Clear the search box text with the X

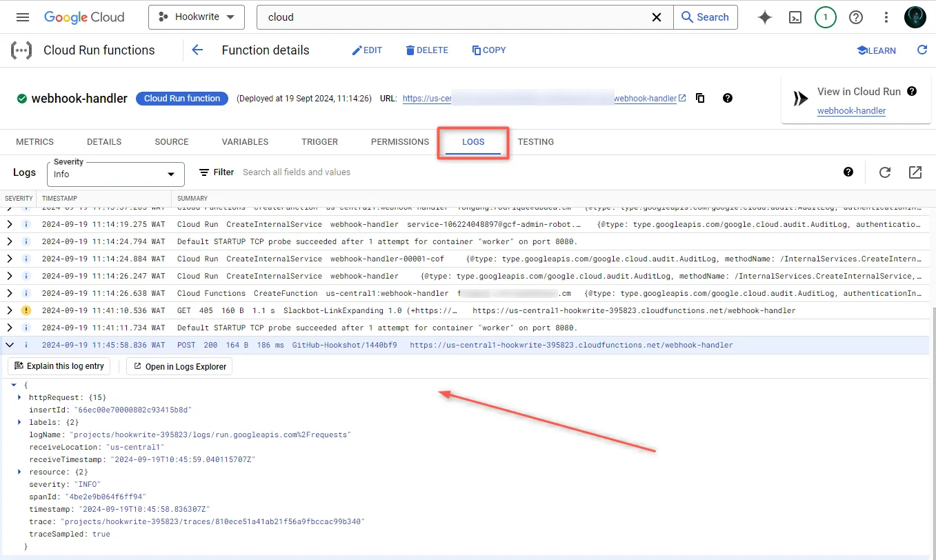(657, 17)
